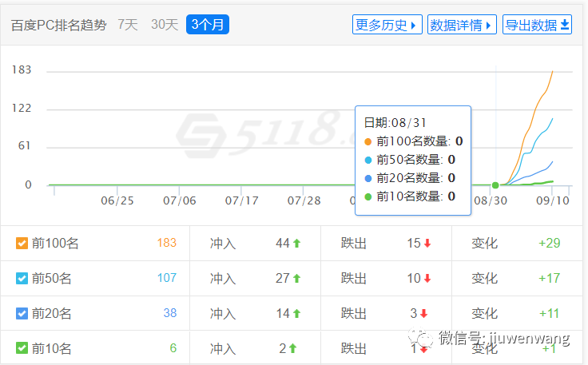Switch to the 7天 time range

coord(128,25)
